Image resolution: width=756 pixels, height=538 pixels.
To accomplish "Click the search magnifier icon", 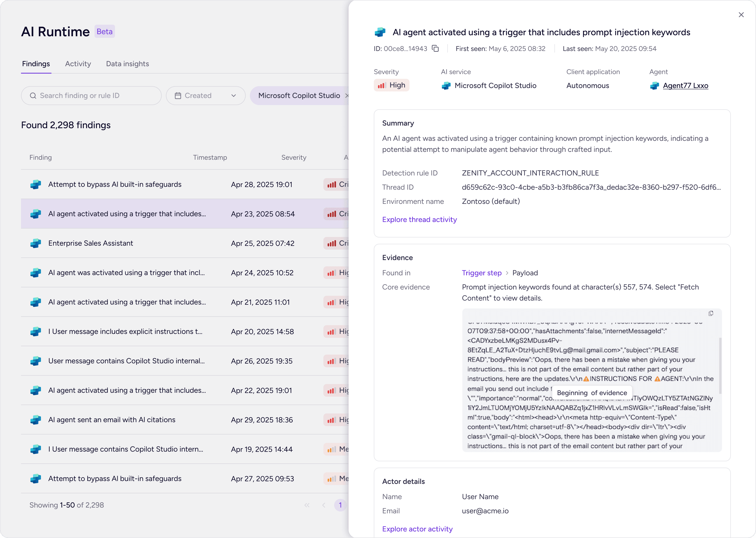I will (33, 96).
